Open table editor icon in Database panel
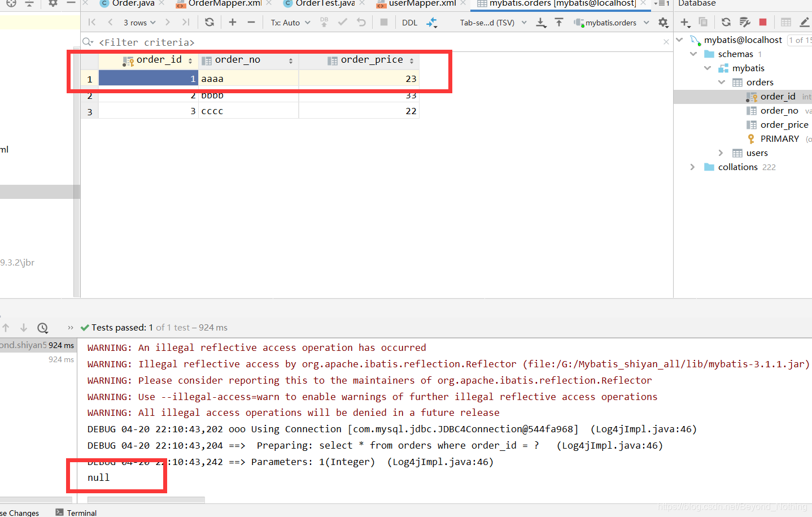 click(x=786, y=22)
